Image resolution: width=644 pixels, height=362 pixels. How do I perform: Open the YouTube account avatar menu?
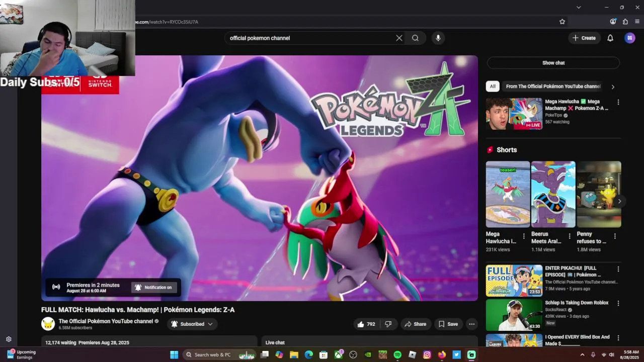click(x=630, y=38)
